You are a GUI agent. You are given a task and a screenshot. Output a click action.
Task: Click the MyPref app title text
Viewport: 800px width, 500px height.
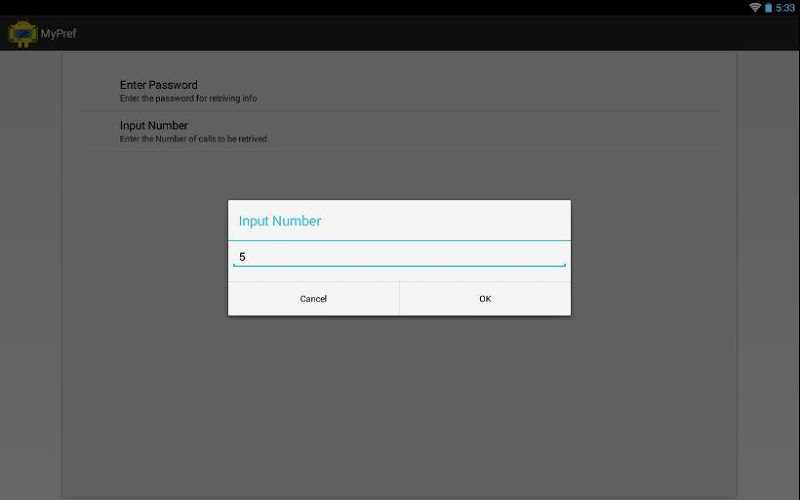click(58, 34)
